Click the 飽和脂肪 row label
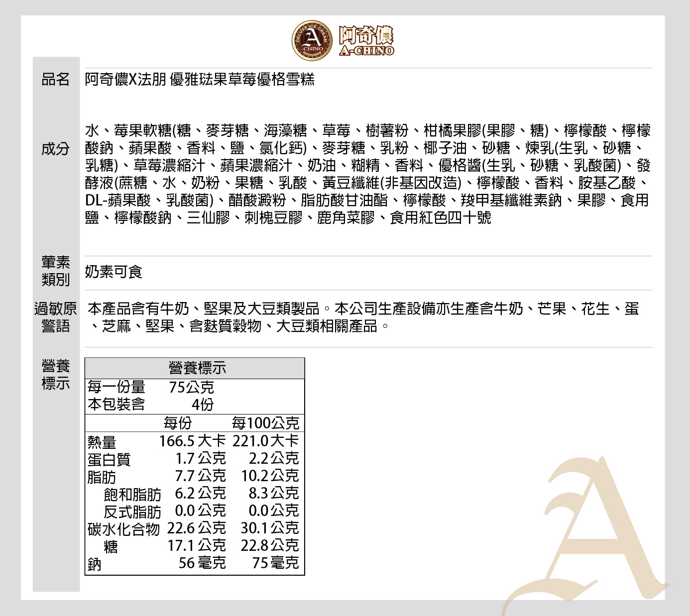The height and width of the screenshot is (616, 690). (x=132, y=494)
